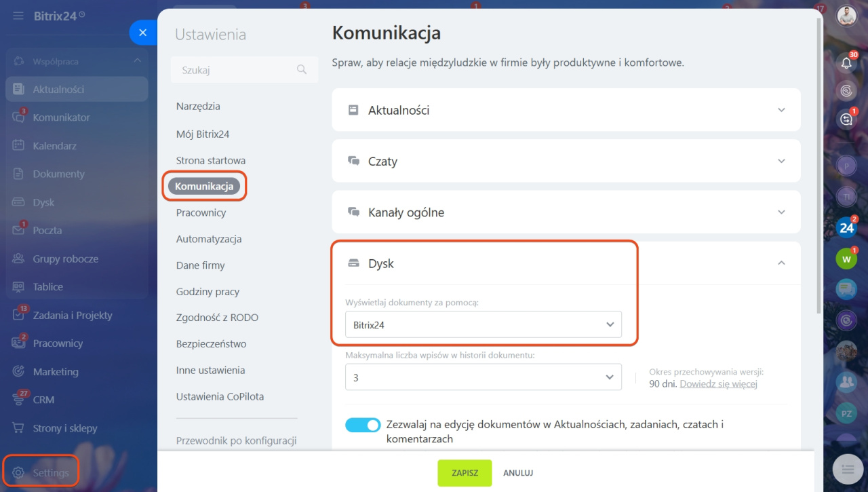Click the ZAPISZ button
868x492 pixels.
click(x=465, y=473)
